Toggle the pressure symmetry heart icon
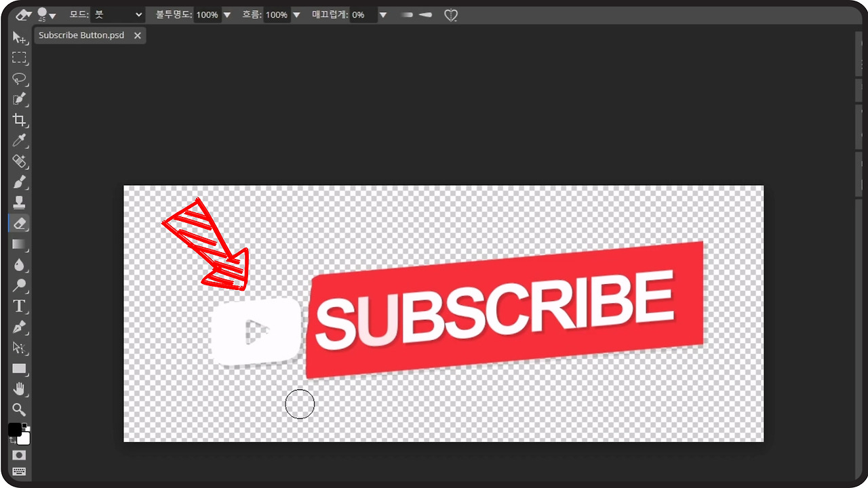The width and height of the screenshot is (868, 488). tap(451, 15)
